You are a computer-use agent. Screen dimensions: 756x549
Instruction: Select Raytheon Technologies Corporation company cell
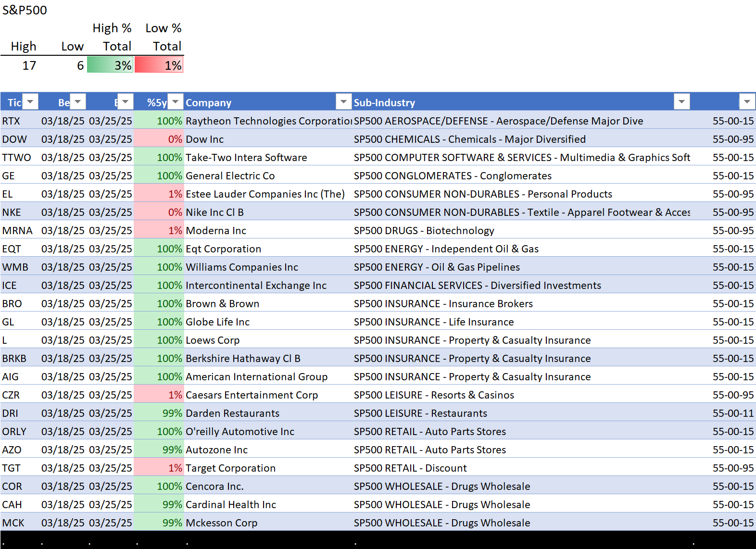pyautogui.click(x=268, y=121)
